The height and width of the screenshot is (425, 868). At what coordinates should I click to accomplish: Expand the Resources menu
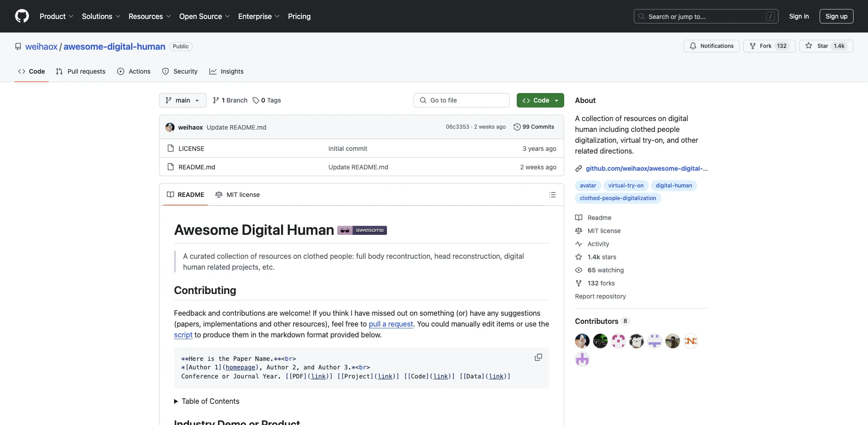point(150,16)
